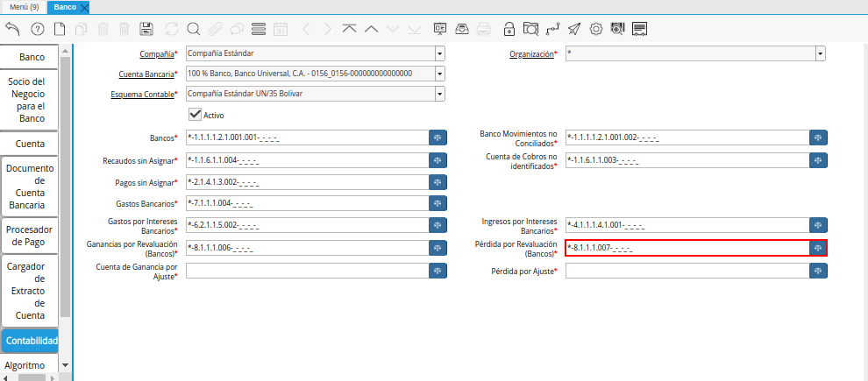The width and height of the screenshot is (868, 381).
Task: Click the Undo changes arrow icon
Action: 12,29
